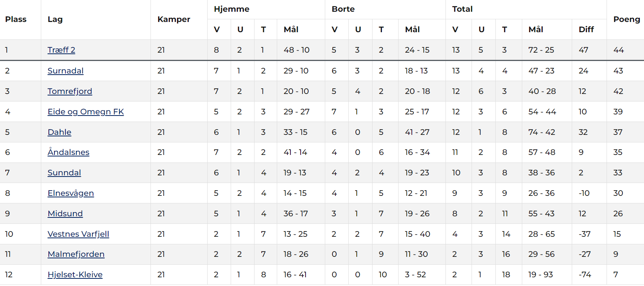Select the Kamper column header
Screen dimensions: 644x286
coord(174,19)
